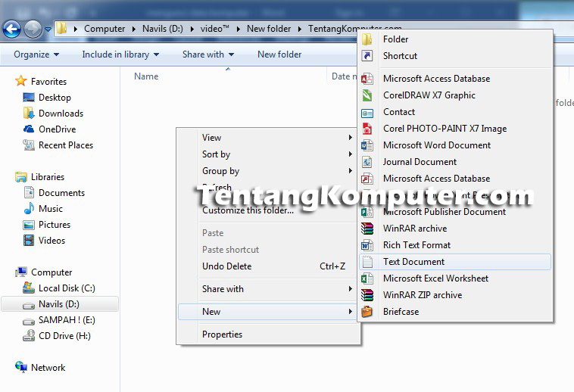Image resolution: width=574 pixels, height=392 pixels.
Task: Click New folder breadcrumb in address bar
Action: (269, 29)
